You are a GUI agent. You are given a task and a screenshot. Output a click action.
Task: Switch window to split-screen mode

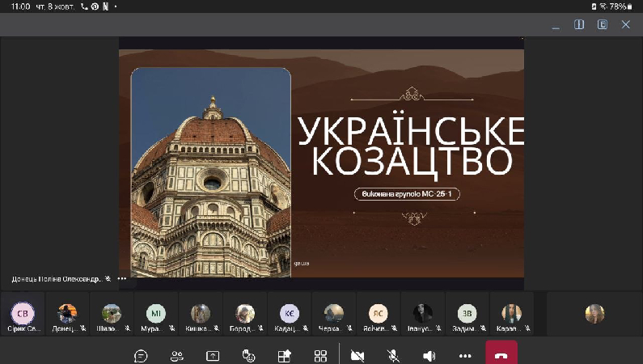point(579,24)
